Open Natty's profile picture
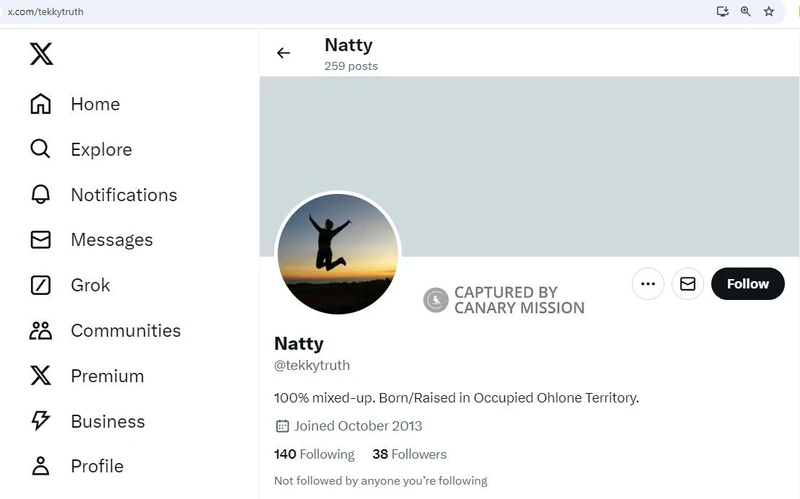This screenshot has height=499, width=800. click(x=337, y=254)
